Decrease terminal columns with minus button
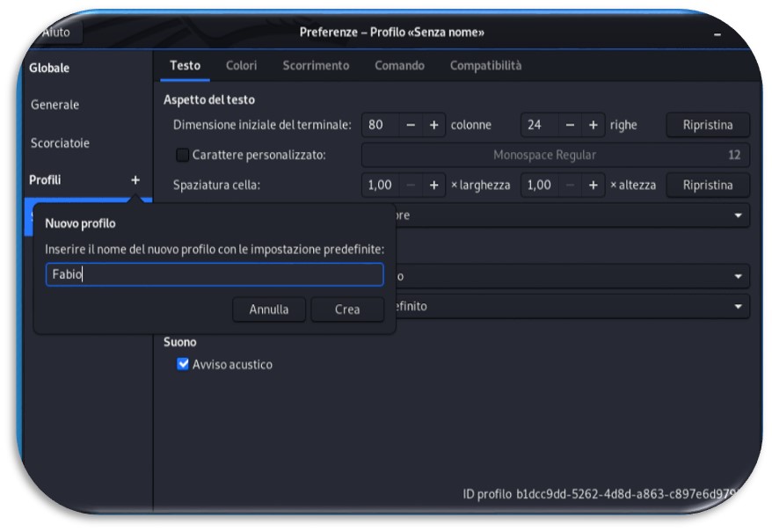 (411, 125)
